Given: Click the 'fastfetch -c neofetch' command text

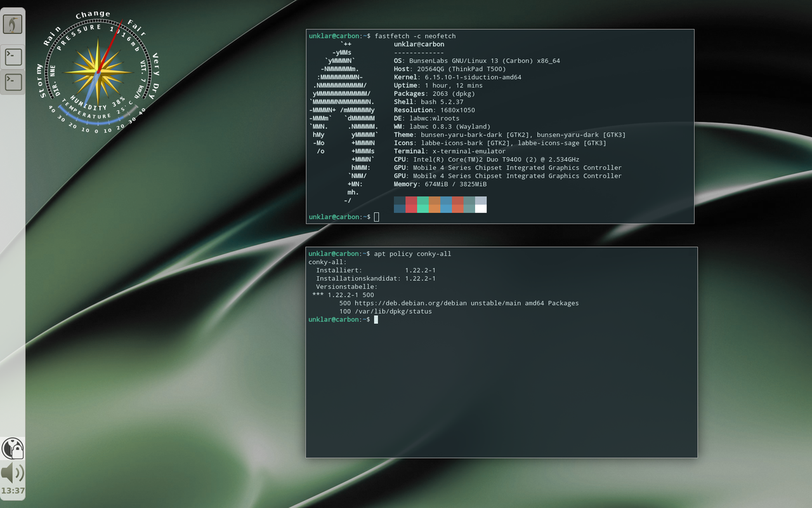Looking at the screenshot, I should pyautogui.click(x=415, y=36).
